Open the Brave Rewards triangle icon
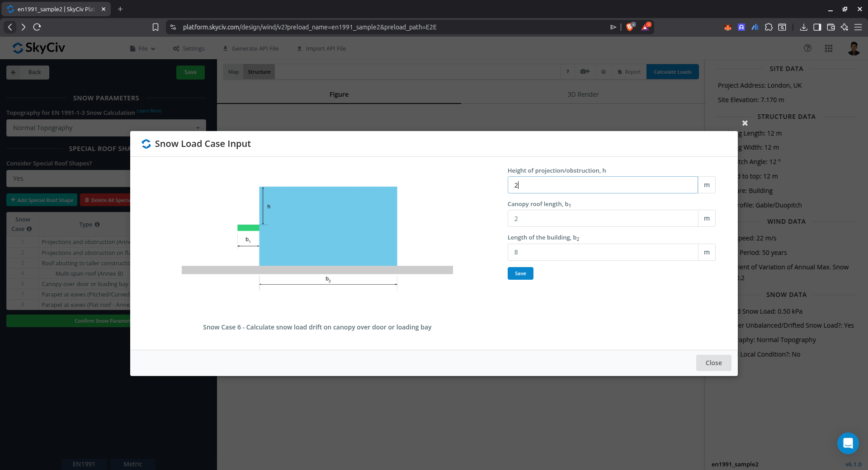 [646, 27]
